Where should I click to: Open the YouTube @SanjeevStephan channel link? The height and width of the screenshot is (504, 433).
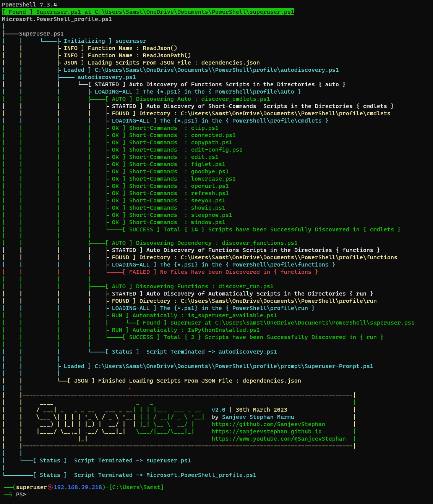pos(279,439)
